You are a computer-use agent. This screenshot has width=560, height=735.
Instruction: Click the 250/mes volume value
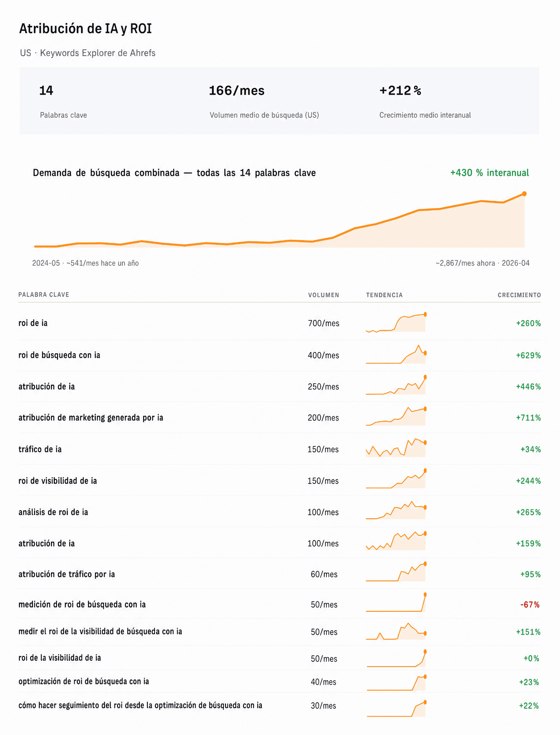[x=323, y=387]
